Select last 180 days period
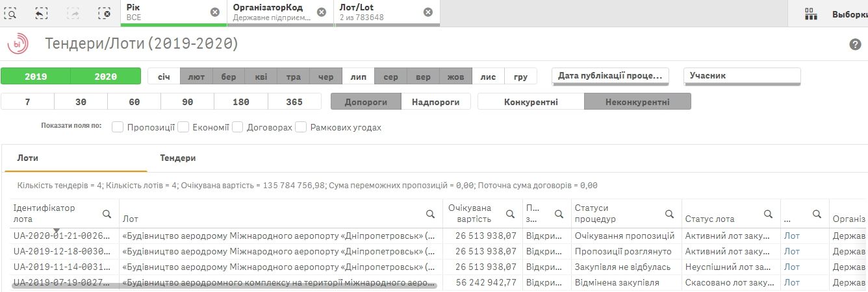This screenshot has width=868, height=292. [x=241, y=102]
